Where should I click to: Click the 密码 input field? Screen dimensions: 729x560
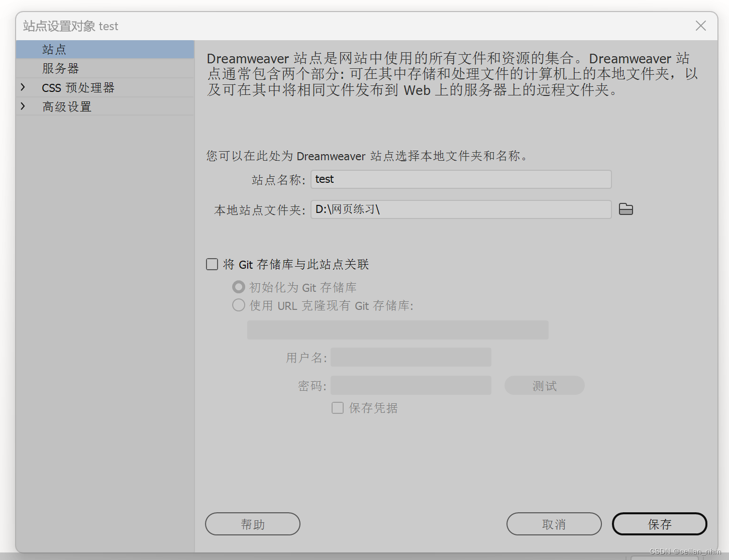point(410,385)
